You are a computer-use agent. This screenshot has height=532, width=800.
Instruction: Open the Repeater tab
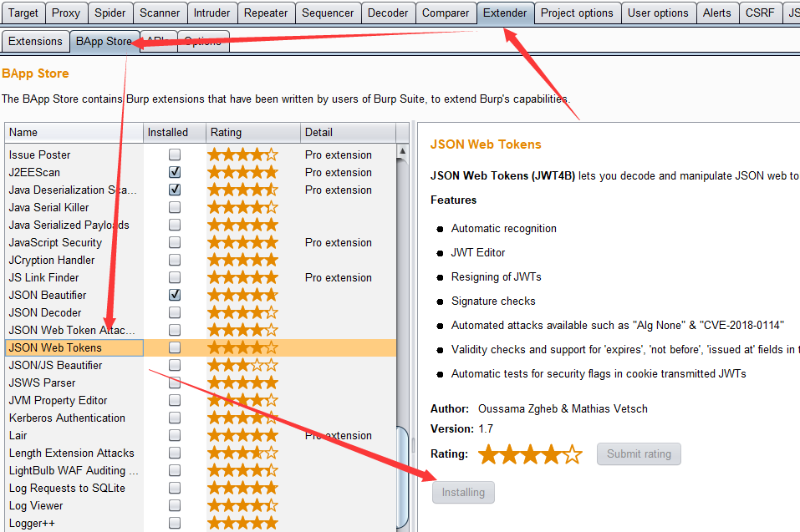tap(266, 13)
